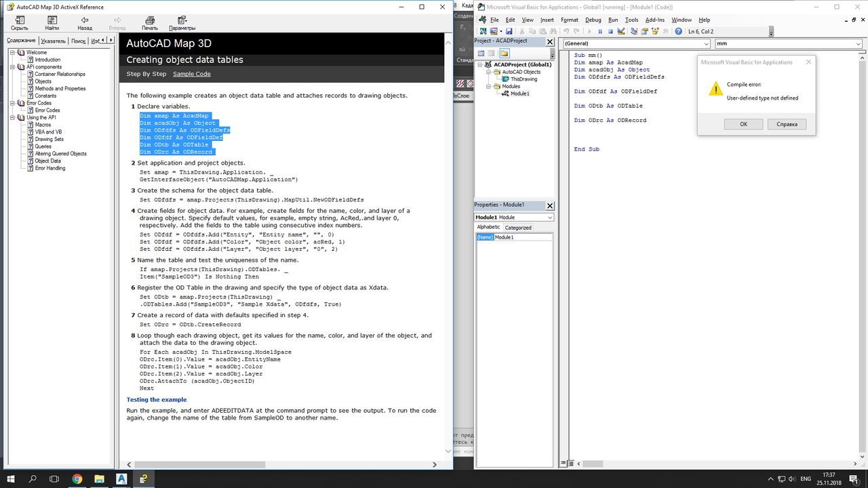Select Module1 in the project tree
Screen dimensions: 868x488
click(x=520, y=94)
